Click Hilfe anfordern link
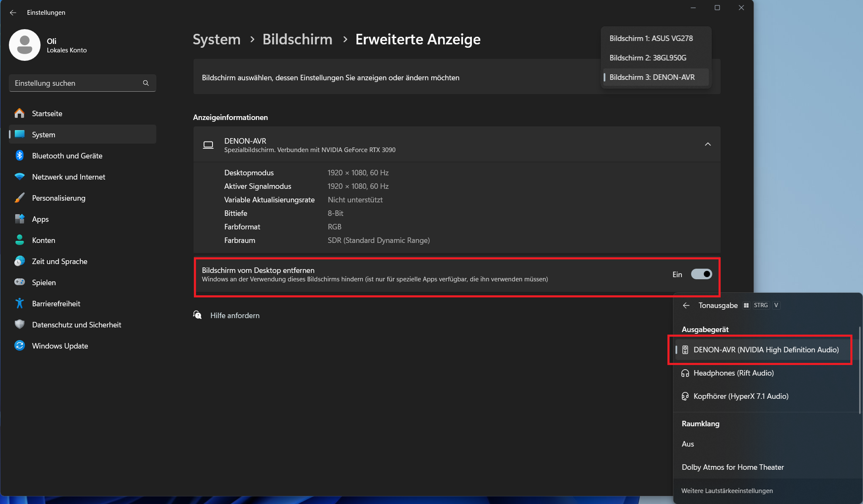 [x=235, y=316]
